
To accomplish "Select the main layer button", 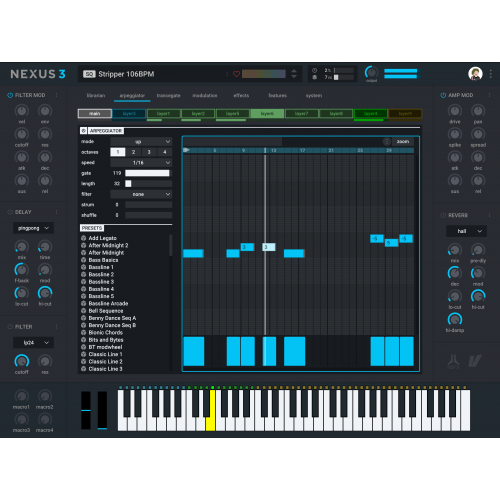I will point(95,114).
